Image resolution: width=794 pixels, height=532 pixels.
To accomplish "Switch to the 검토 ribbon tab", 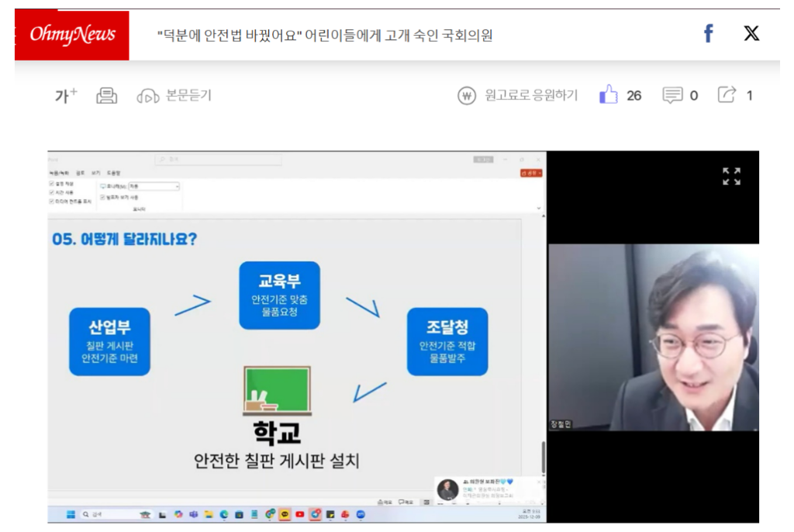I will click(81, 173).
